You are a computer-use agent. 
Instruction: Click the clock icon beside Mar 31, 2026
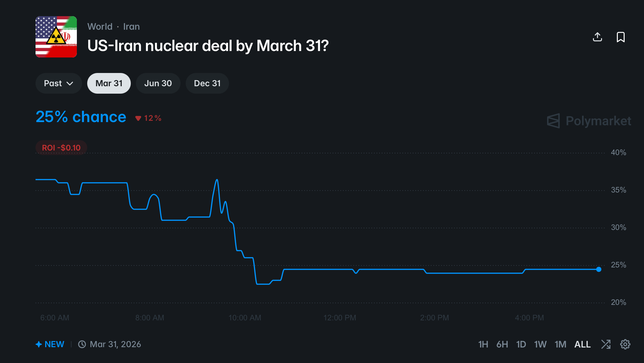click(82, 344)
